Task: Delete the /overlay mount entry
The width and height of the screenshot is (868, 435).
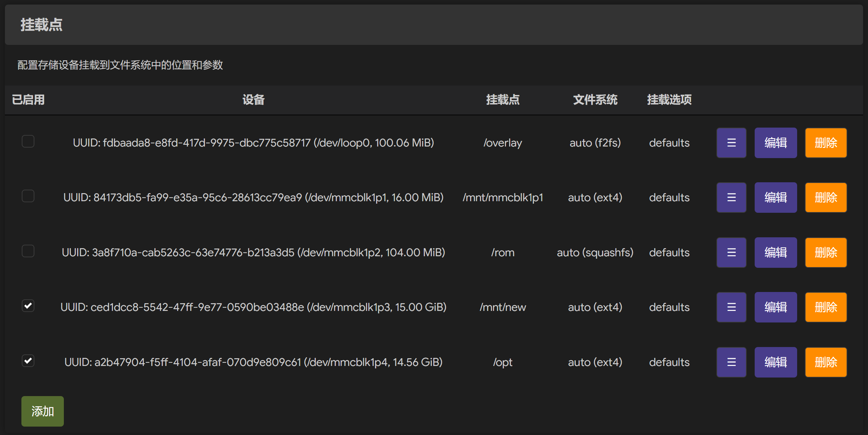Action: tap(826, 143)
